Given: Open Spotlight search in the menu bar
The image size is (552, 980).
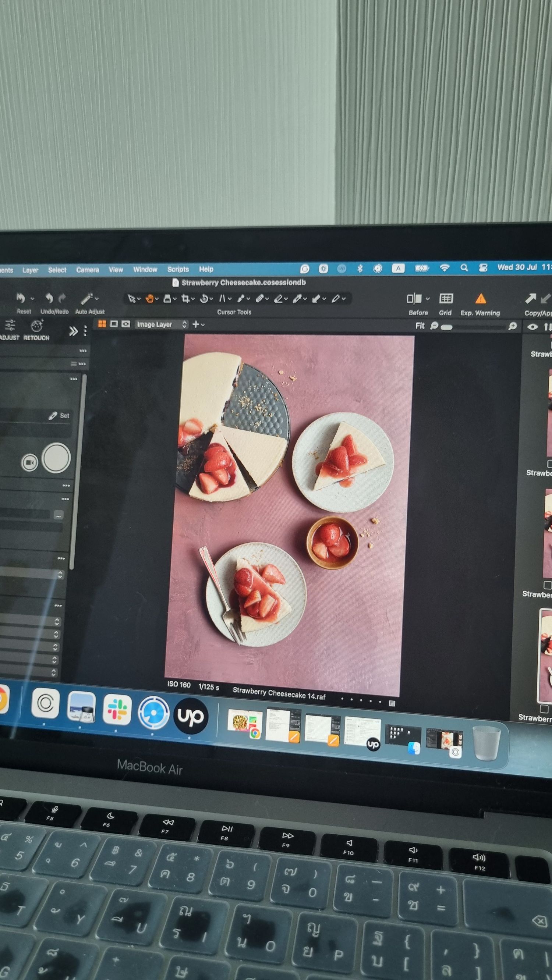Looking at the screenshot, I should [x=464, y=268].
